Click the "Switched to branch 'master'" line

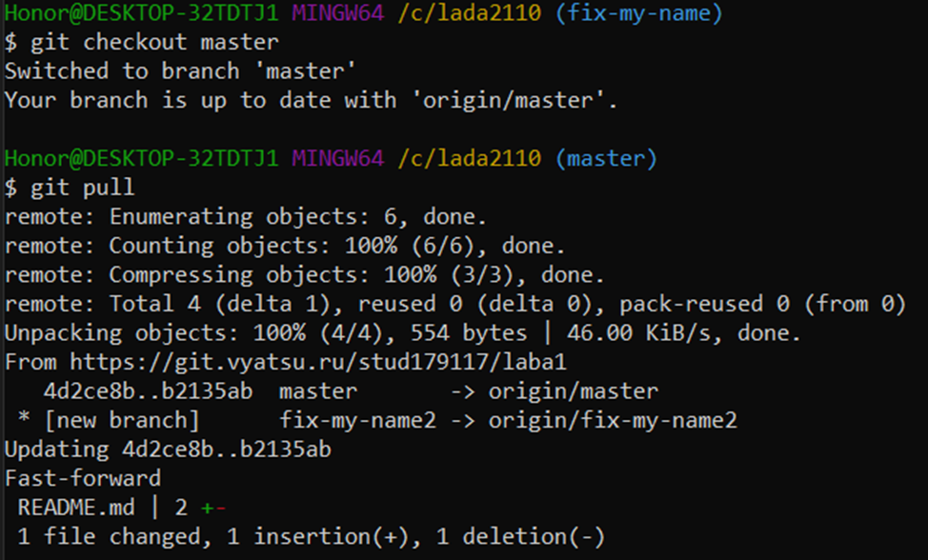tap(162, 71)
